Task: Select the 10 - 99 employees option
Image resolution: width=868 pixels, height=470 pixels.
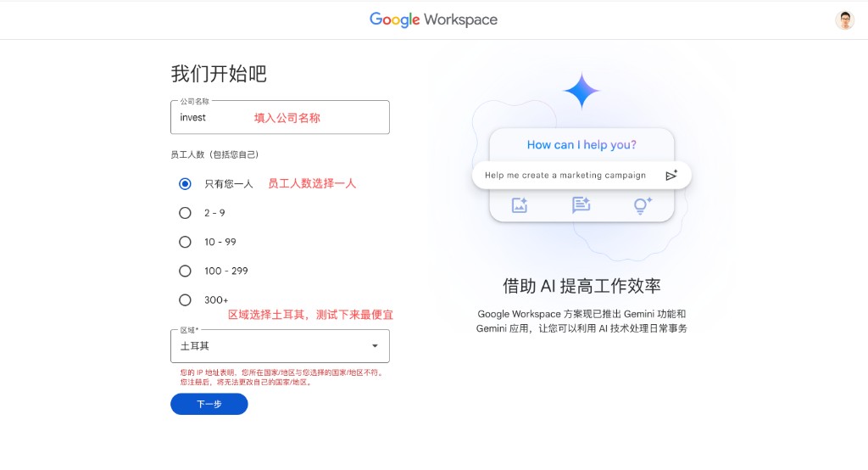Action: [185, 242]
